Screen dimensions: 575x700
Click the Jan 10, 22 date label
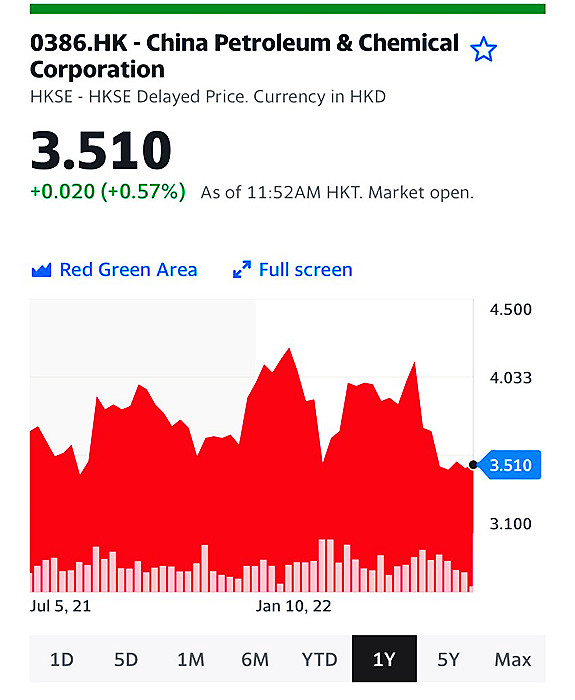[x=293, y=606]
